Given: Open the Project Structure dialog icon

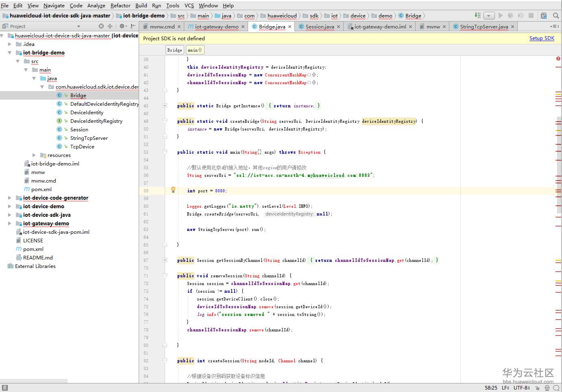Looking at the screenshot, I should click(544, 15).
